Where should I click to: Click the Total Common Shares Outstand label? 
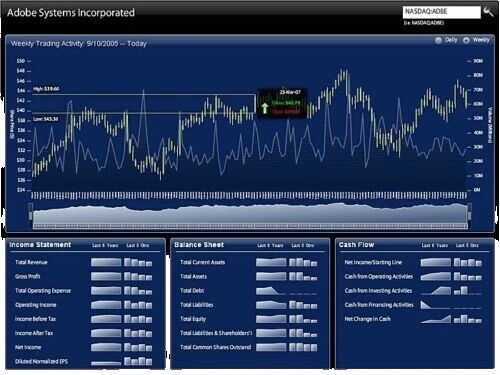[x=215, y=347]
